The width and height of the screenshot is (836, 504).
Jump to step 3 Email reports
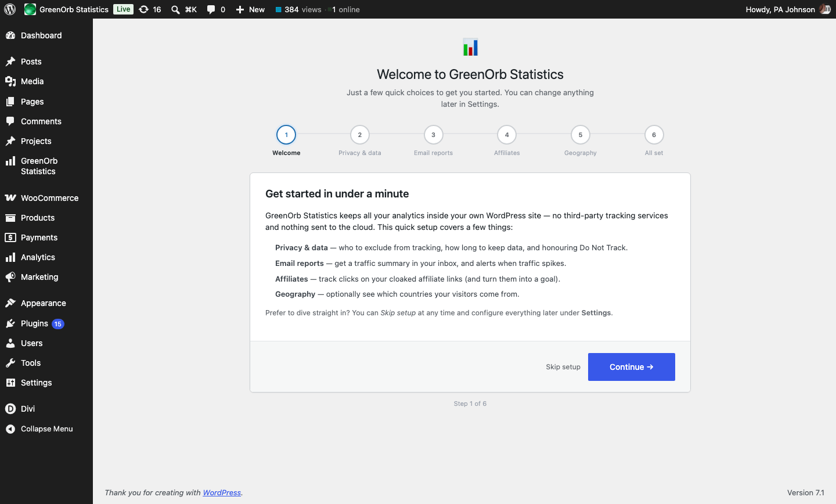point(433,135)
